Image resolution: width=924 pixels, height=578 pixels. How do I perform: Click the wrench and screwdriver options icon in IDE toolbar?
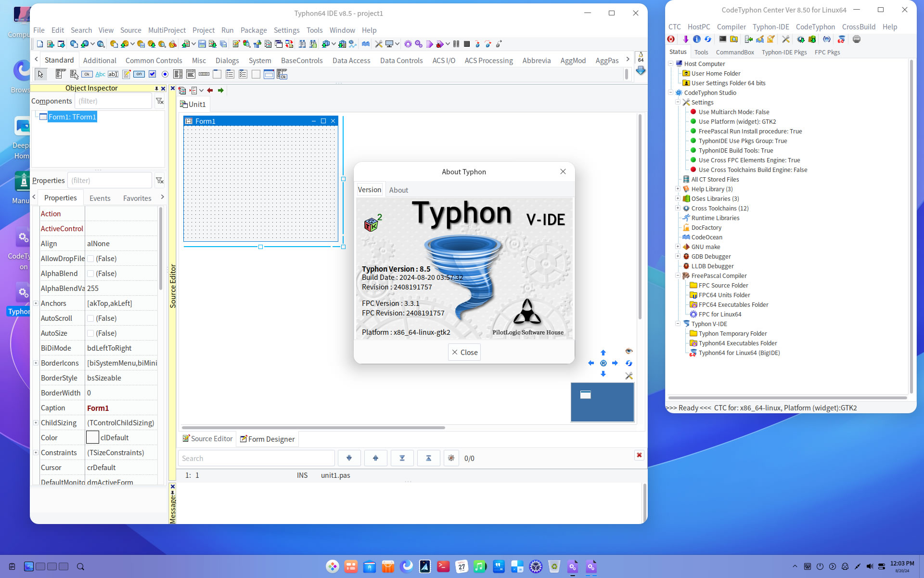pos(379,44)
